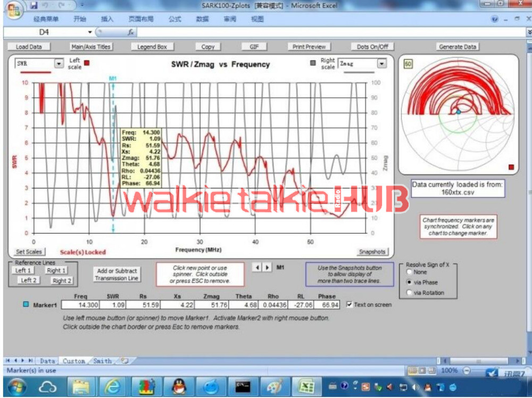
Task: Open the QQ penguin app on taskbar
Action: [x=179, y=387]
